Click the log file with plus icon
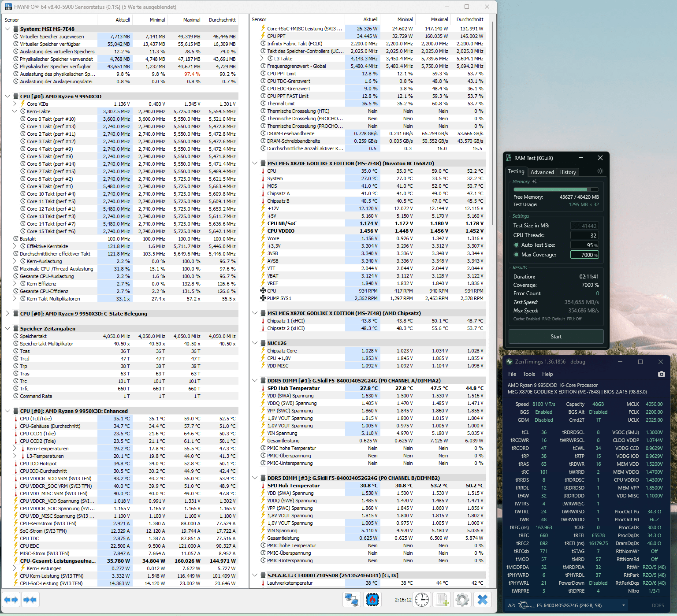This screenshot has width=677, height=616. [441, 600]
